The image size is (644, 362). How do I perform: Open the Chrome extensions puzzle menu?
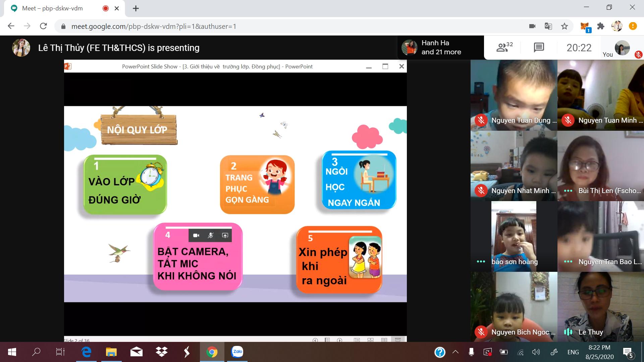[x=601, y=26]
